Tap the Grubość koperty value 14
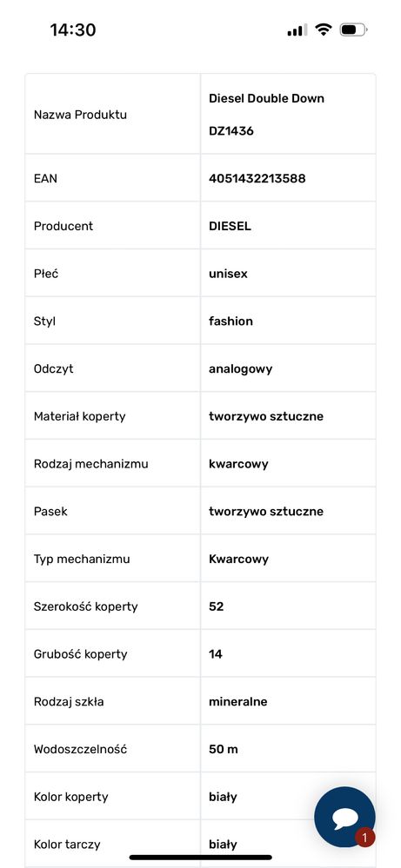This screenshot has height=868, width=401. (216, 653)
